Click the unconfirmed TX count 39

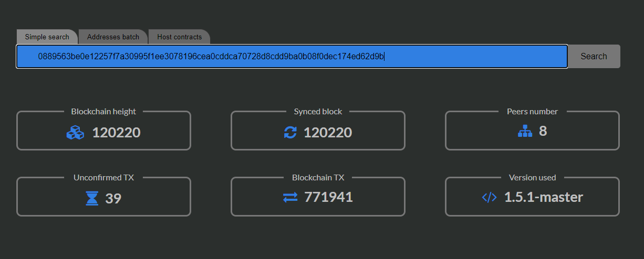coord(113,199)
